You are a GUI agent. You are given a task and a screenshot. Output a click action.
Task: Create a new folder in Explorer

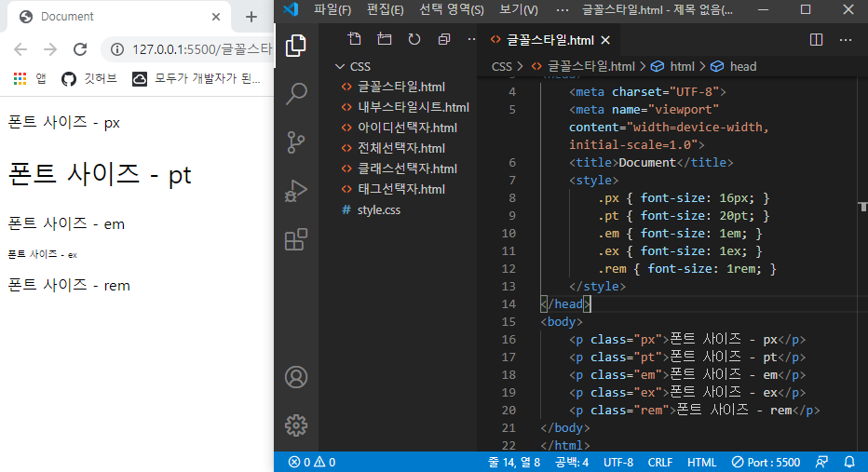pos(385,39)
